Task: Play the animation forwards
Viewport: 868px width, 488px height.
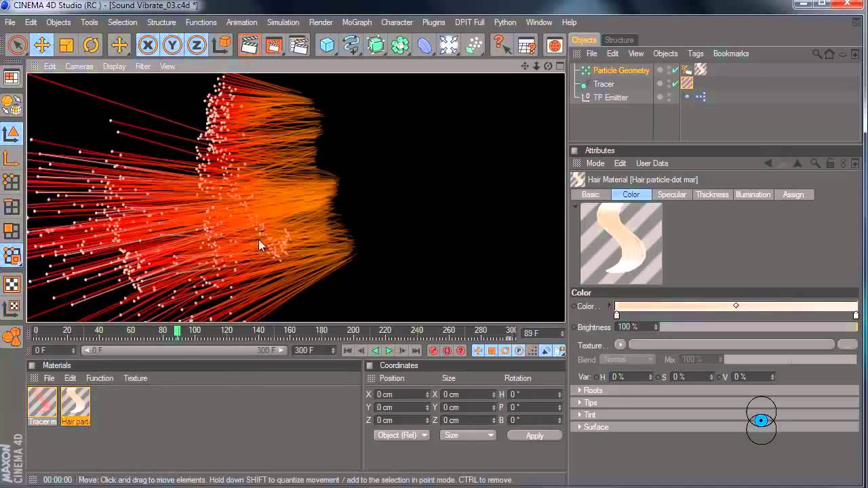Action: (x=389, y=350)
